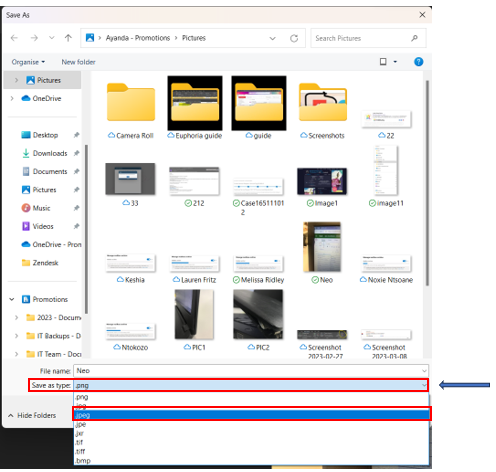
Task: Select the Euphoria guide folder
Action: 195,108
